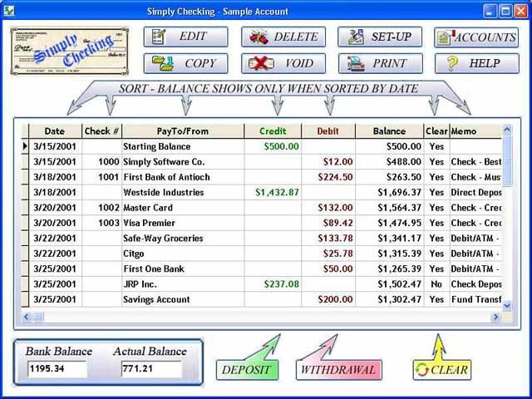This screenshot has width=532, height=399.
Task: Open the SET-UP options
Action: tap(380, 37)
